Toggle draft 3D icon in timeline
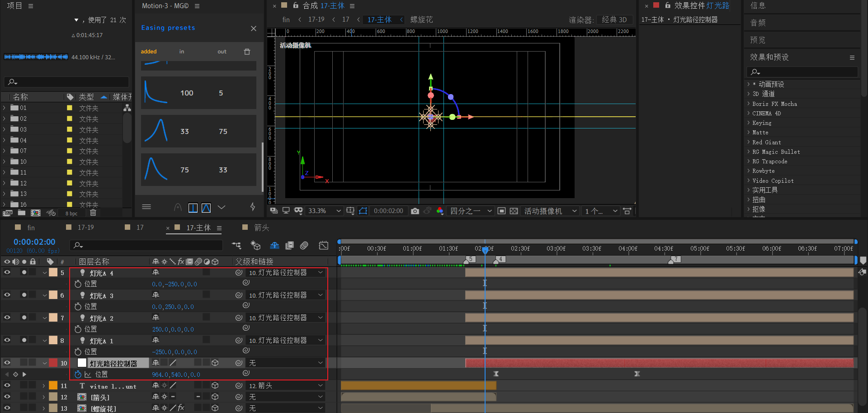 click(x=255, y=245)
